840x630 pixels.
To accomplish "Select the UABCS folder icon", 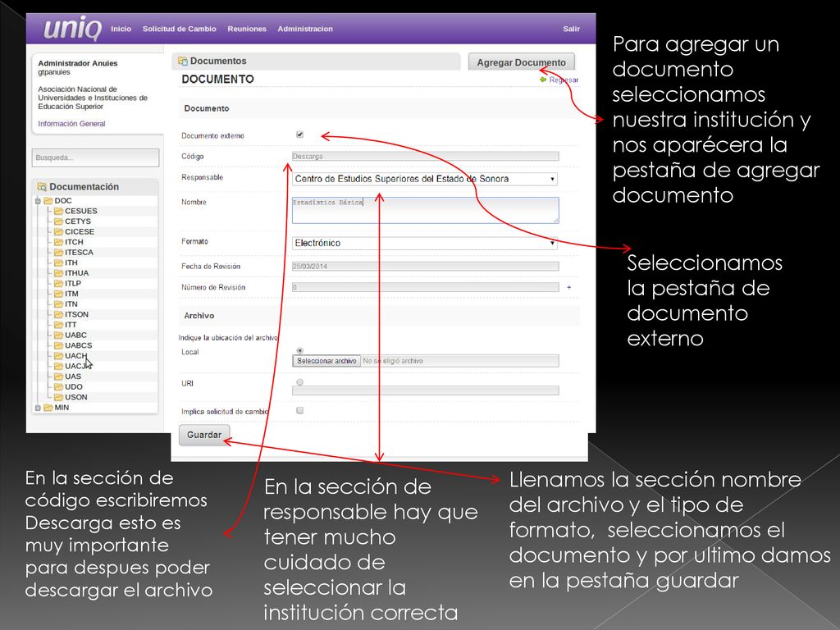I will (x=58, y=345).
